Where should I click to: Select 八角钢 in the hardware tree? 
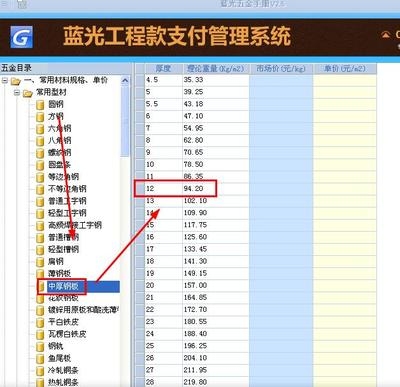pyautogui.click(x=60, y=140)
